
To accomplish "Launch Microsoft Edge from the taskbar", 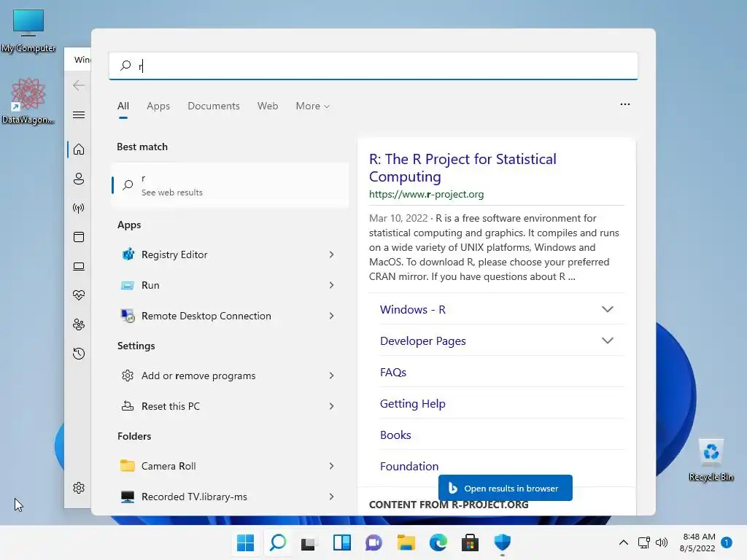I will (x=438, y=542).
